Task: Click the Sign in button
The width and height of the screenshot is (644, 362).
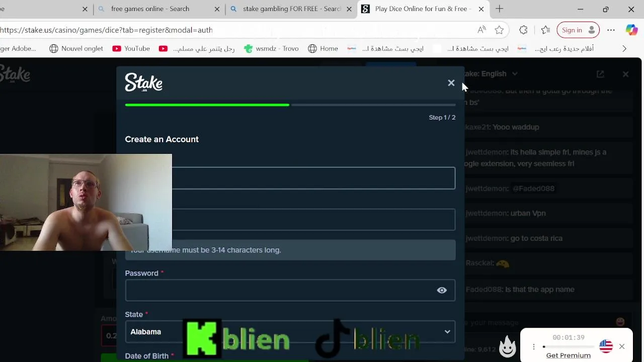Action: 578,30
